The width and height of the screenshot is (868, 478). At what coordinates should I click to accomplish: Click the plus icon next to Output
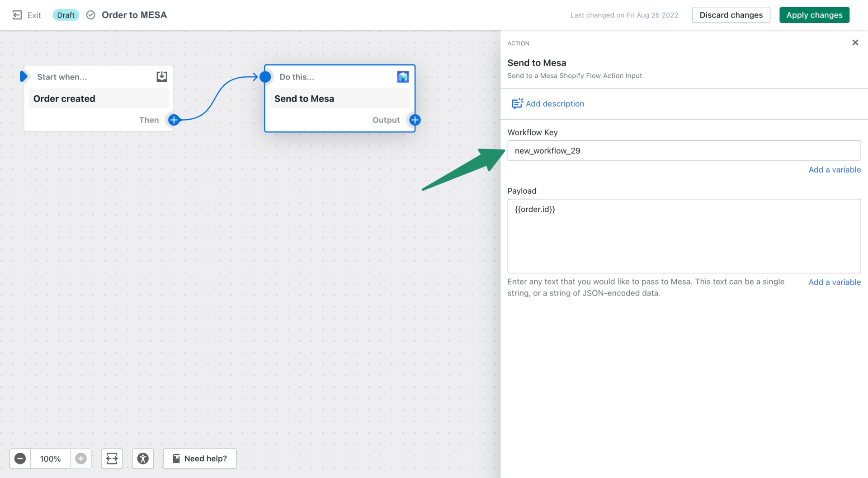coord(415,120)
